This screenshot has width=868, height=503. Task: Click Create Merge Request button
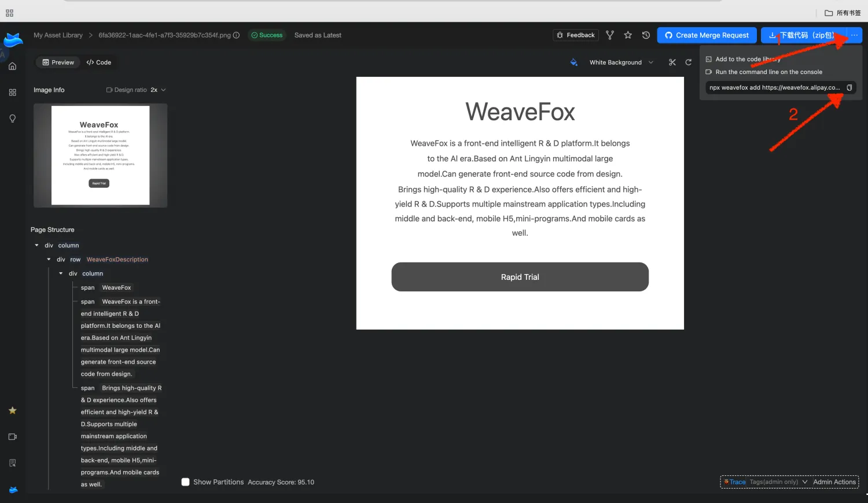tap(707, 35)
